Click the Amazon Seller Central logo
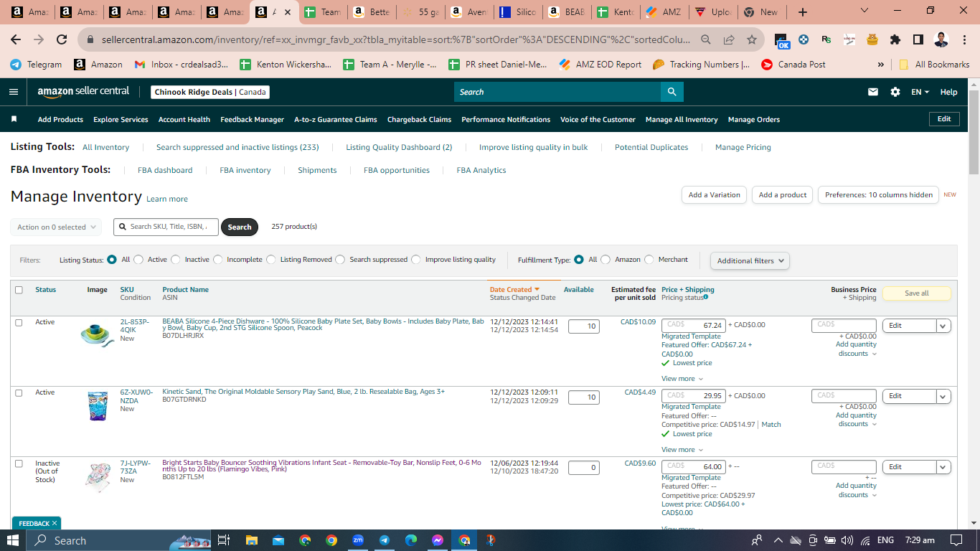 click(x=83, y=92)
